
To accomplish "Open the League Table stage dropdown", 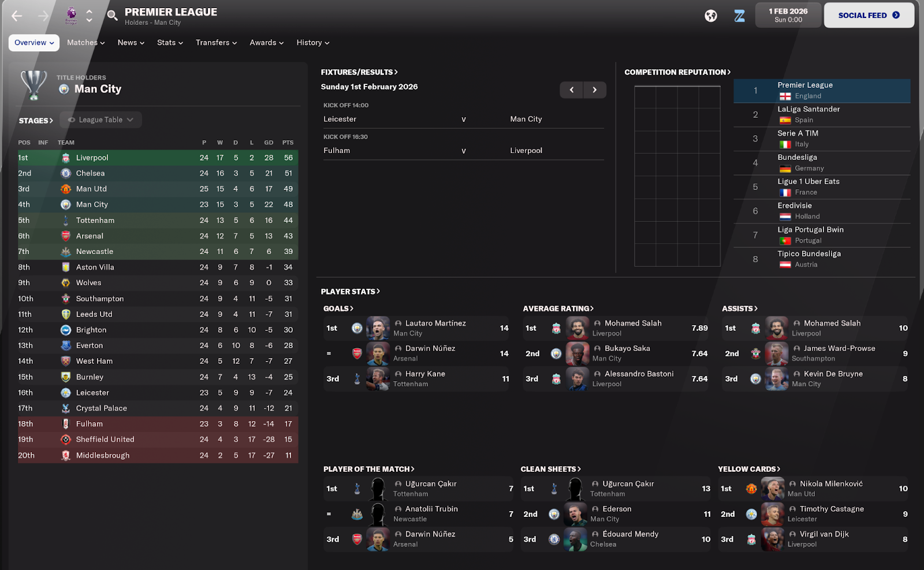I will [101, 120].
